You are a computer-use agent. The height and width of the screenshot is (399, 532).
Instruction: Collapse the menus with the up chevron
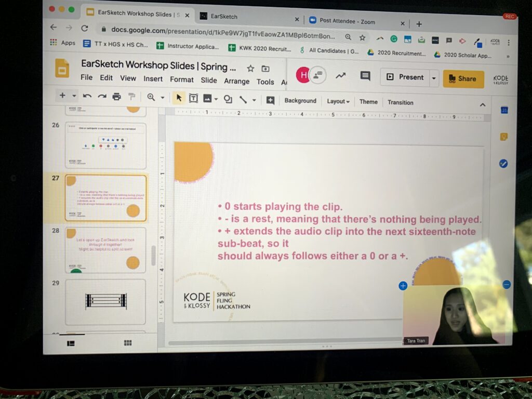[x=483, y=105]
